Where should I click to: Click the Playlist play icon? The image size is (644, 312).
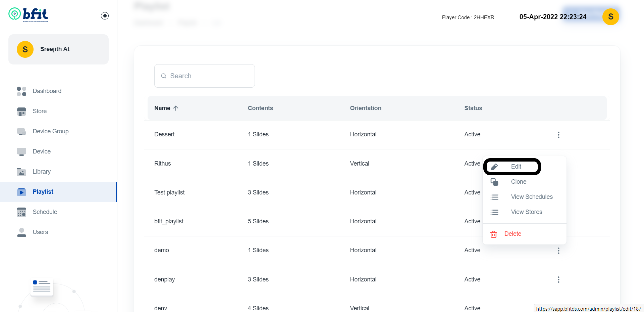tap(21, 192)
